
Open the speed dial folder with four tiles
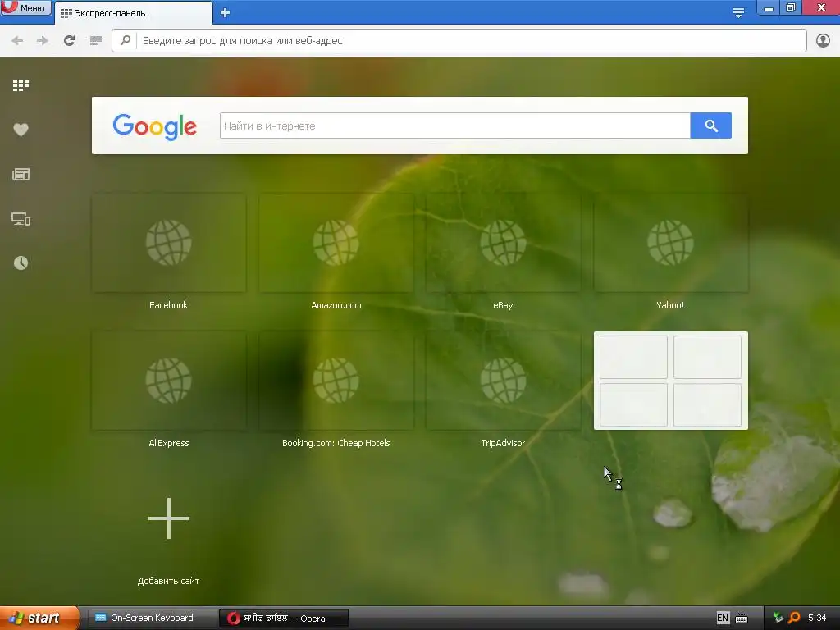pos(671,381)
